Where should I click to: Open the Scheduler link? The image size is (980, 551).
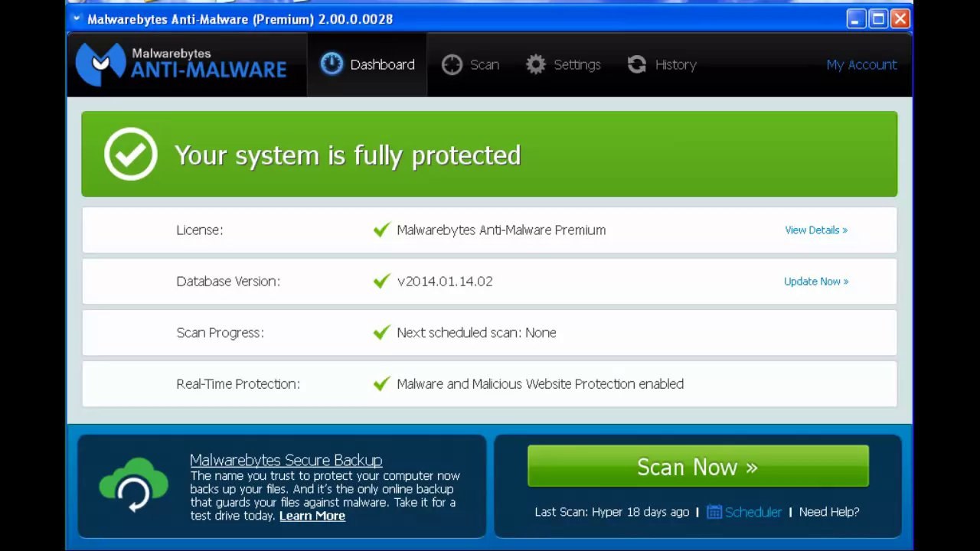click(753, 512)
